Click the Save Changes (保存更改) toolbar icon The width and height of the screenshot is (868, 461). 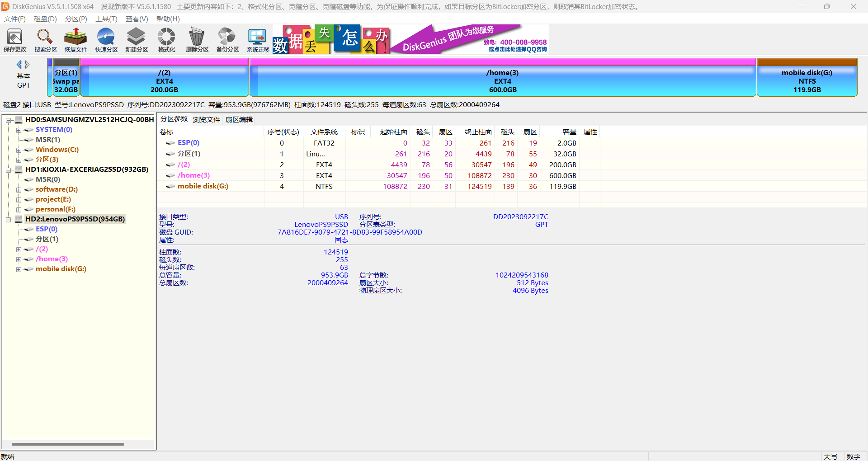[15, 40]
